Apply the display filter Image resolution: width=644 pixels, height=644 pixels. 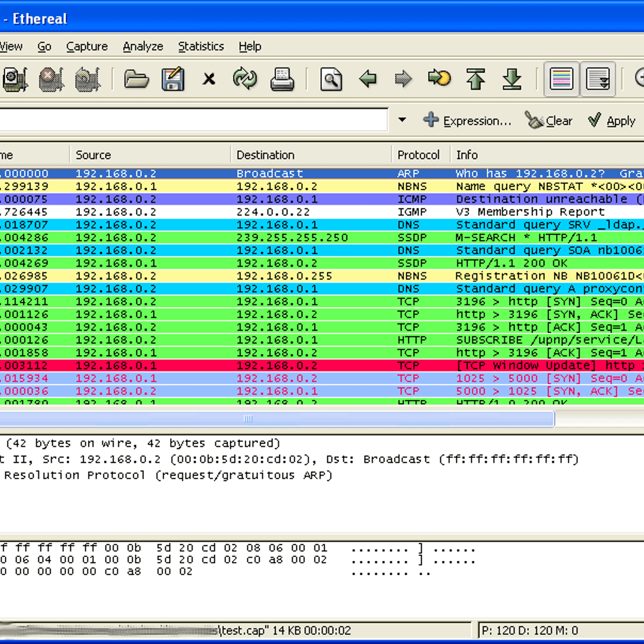(612, 121)
